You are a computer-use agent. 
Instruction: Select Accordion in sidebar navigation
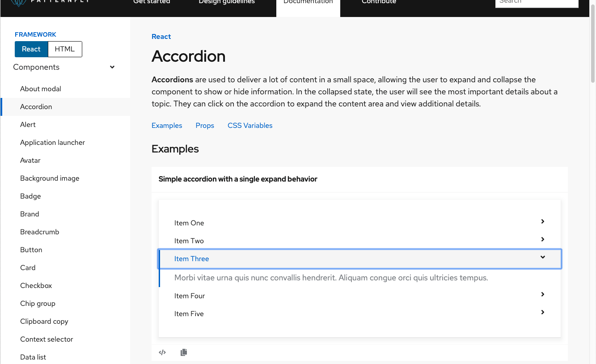tap(66, 107)
